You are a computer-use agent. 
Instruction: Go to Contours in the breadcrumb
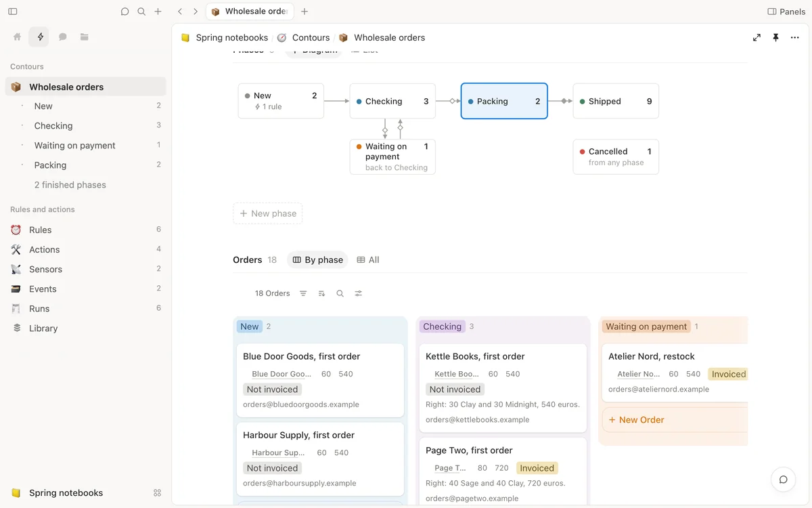point(303,38)
